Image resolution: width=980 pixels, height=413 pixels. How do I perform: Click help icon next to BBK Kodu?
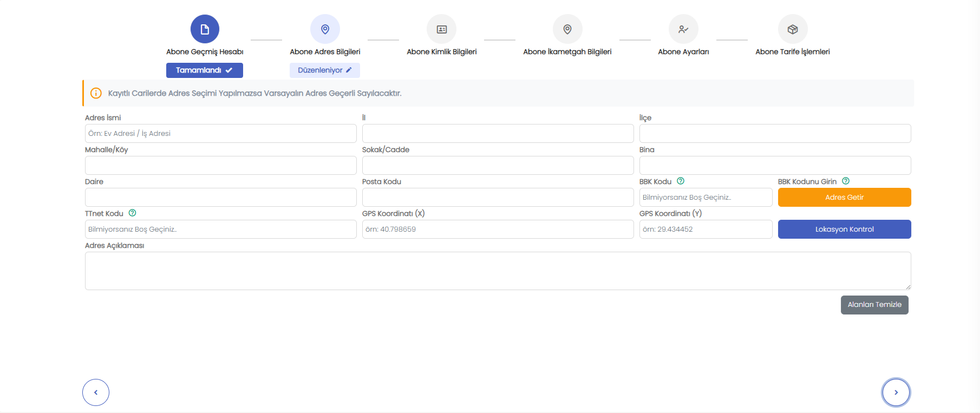681,181
